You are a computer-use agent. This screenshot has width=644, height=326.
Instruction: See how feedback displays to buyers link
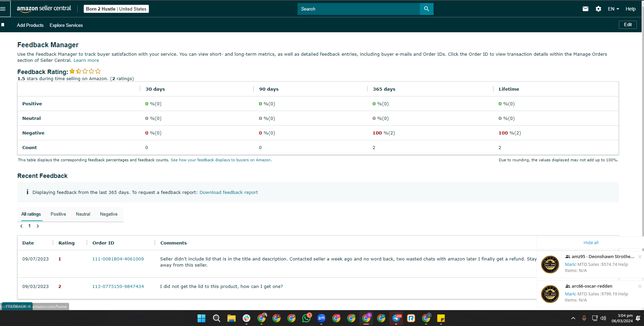221,160
